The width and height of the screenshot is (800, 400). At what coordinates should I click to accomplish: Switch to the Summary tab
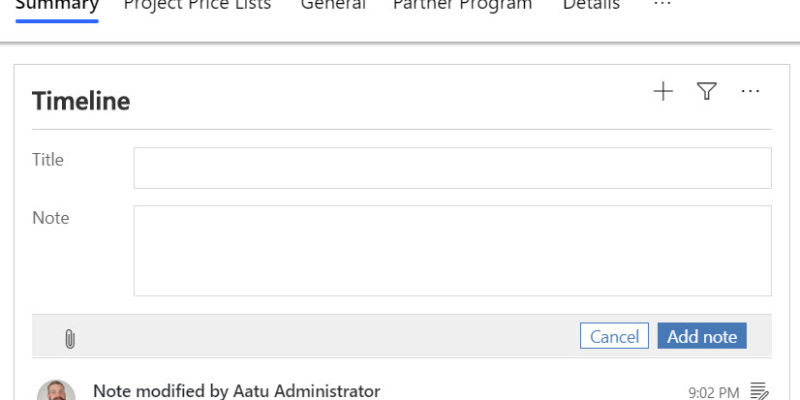tap(57, 5)
